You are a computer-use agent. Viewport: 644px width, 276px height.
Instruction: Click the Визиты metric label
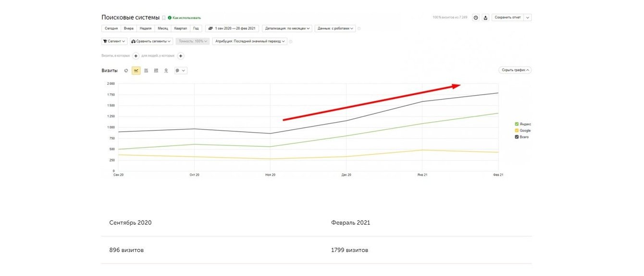point(110,70)
